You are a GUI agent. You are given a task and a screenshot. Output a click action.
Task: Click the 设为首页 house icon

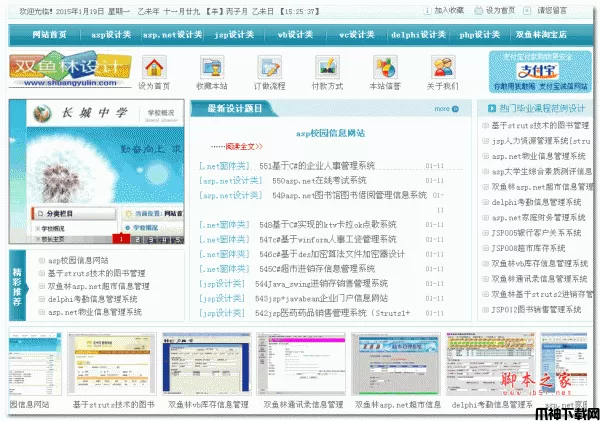click(154, 67)
